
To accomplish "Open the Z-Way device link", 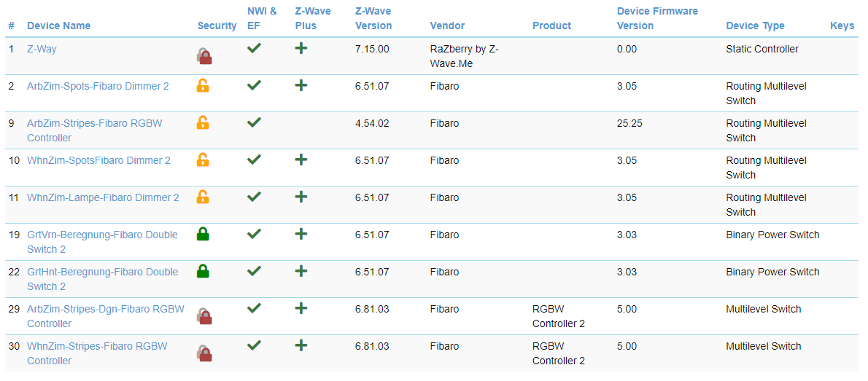I will click(42, 49).
